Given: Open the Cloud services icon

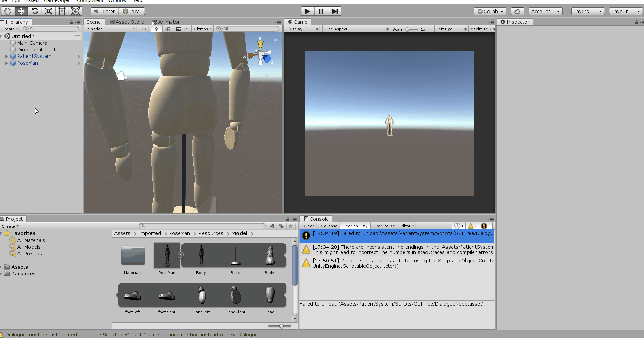Looking at the screenshot, I should pyautogui.click(x=517, y=11).
